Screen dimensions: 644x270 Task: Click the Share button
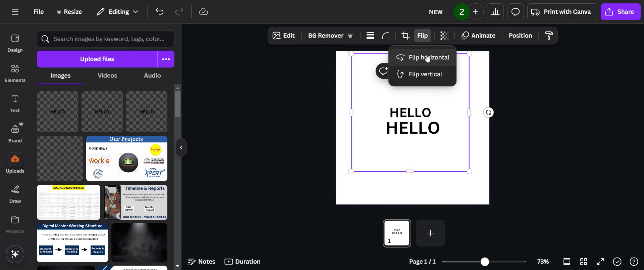click(621, 12)
